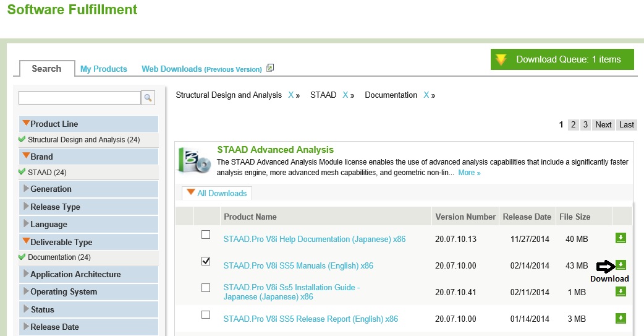This screenshot has width=644, height=336.
Task: Click the STAAD Advanced Analysis product disc icon
Action: (194, 160)
